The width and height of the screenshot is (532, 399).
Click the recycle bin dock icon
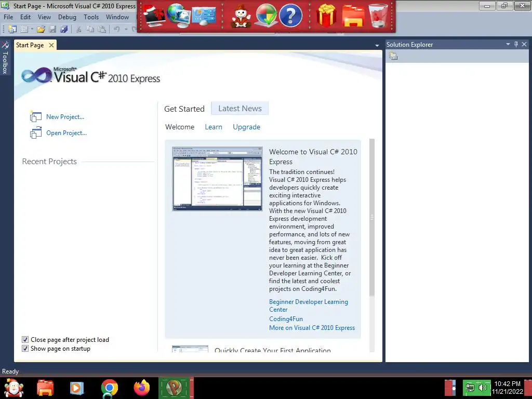click(379, 16)
